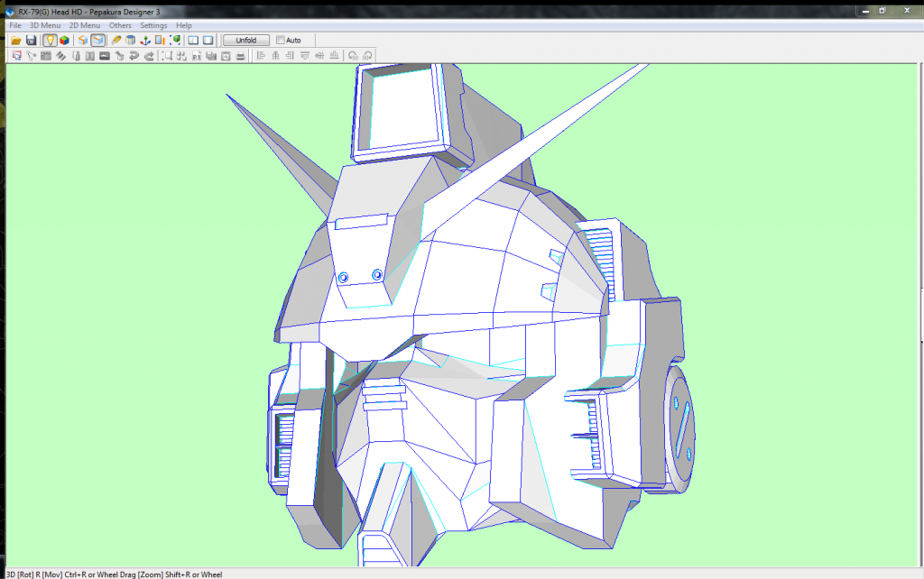Image resolution: width=924 pixels, height=579 pixels.
Task: Click the green cube fit-to-view icon
Action: pyautogui.click(x=175, y=40)
